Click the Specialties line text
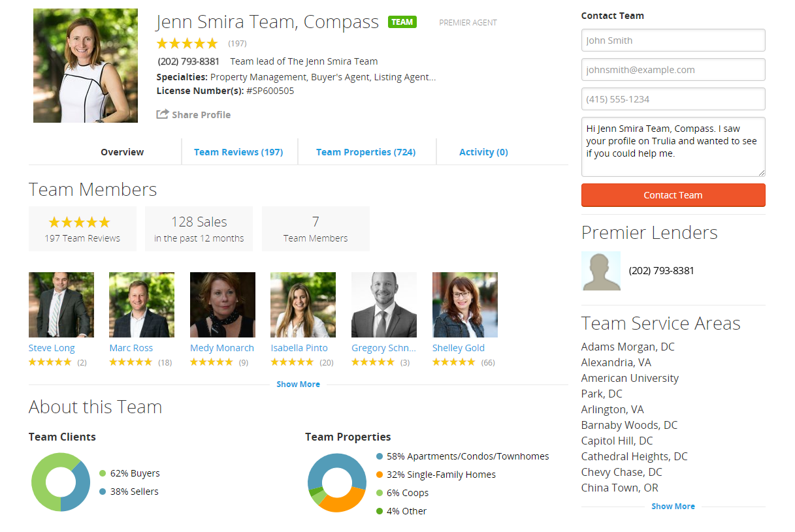795x532 pixels. click(296, 77)
